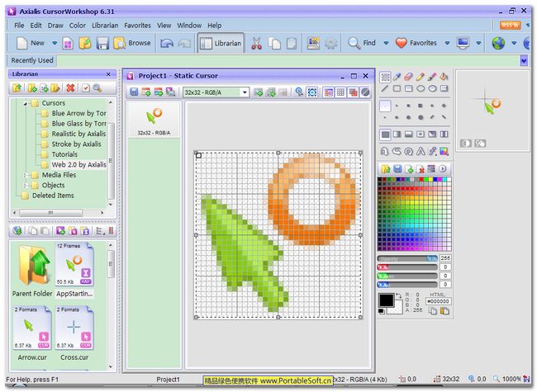Toggle the gray circle slash button
Screen dimensions: 537x392
point(365,92)
